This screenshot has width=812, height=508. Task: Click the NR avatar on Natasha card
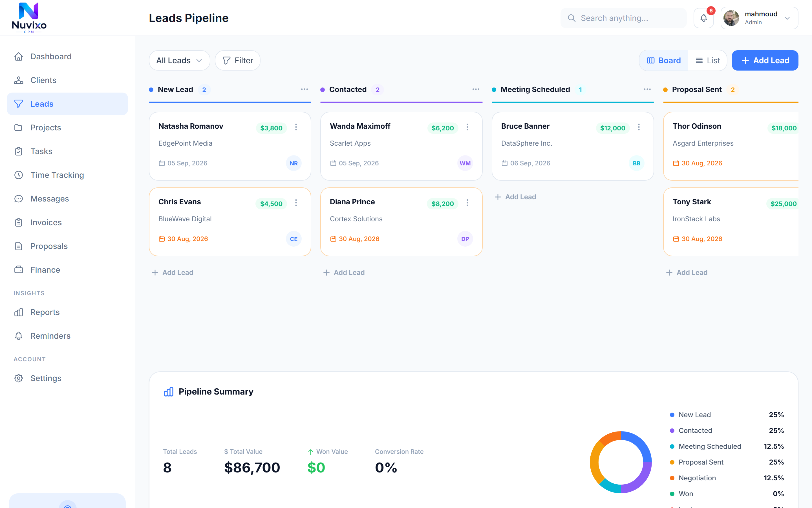[294, 163]
